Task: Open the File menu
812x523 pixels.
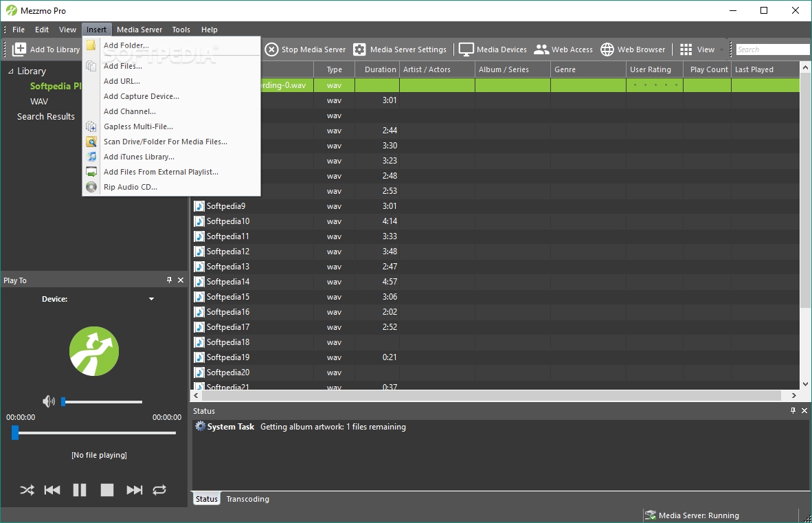Action: point(19,30)
